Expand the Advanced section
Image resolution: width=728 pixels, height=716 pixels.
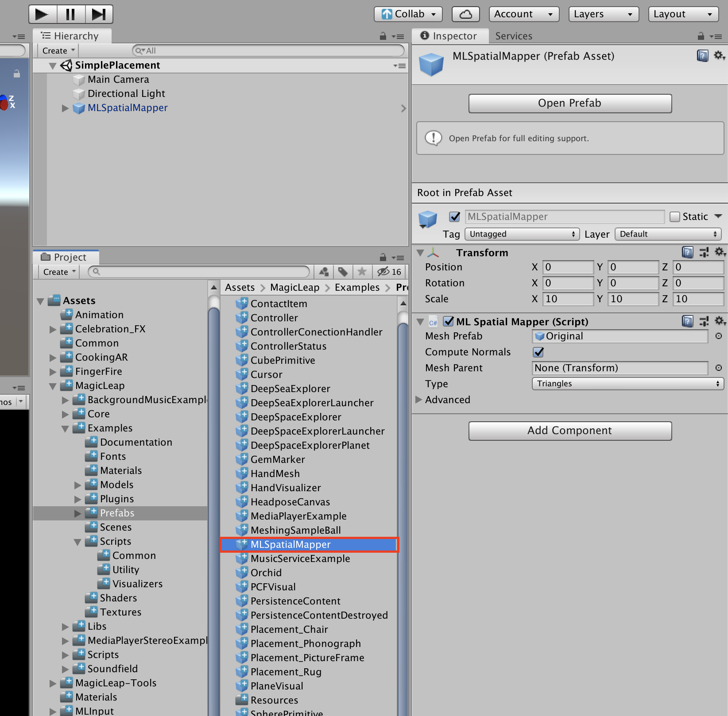pos(419,400)
